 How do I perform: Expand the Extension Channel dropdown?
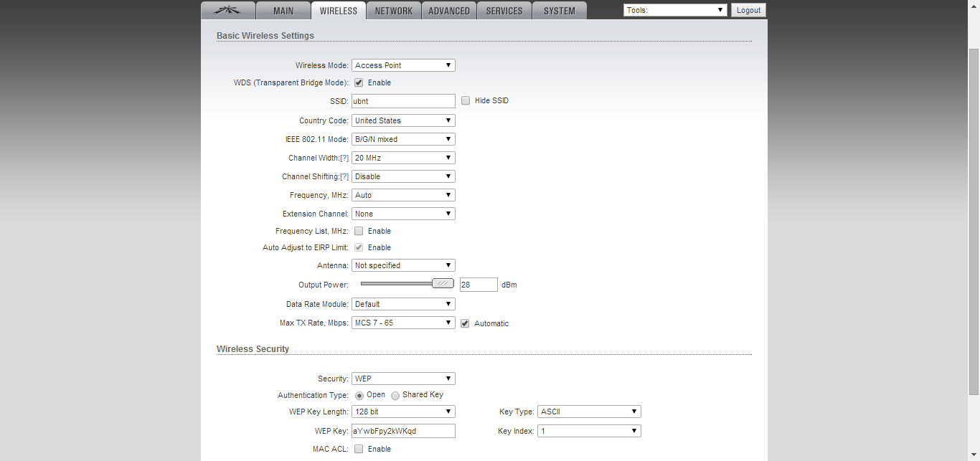coord(403,214)
